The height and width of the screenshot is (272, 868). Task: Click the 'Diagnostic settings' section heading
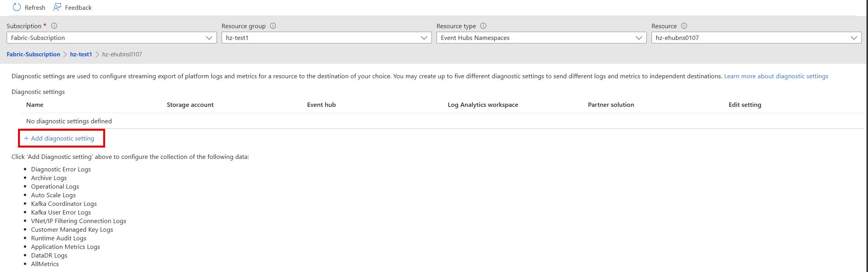click(x=38, y=92)
